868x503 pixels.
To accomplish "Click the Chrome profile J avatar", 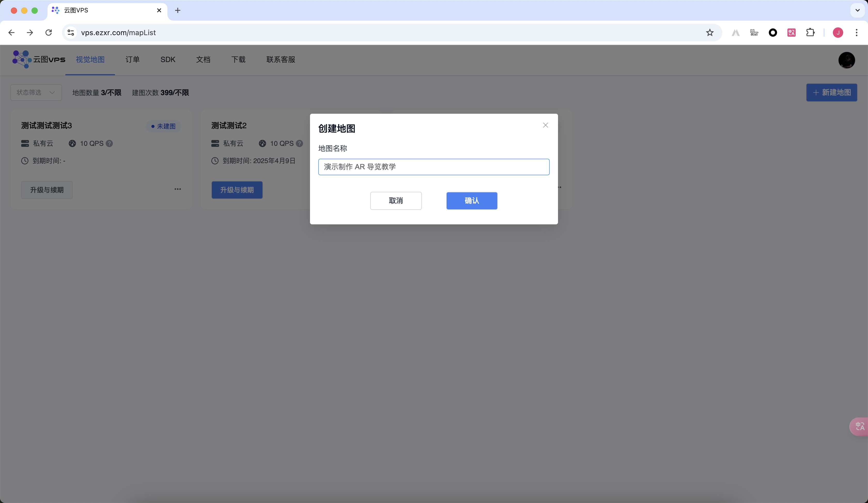I will tap(838, 32).
